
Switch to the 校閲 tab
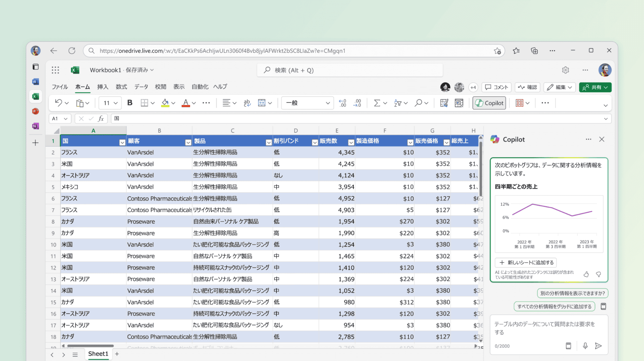coord(160,87)
